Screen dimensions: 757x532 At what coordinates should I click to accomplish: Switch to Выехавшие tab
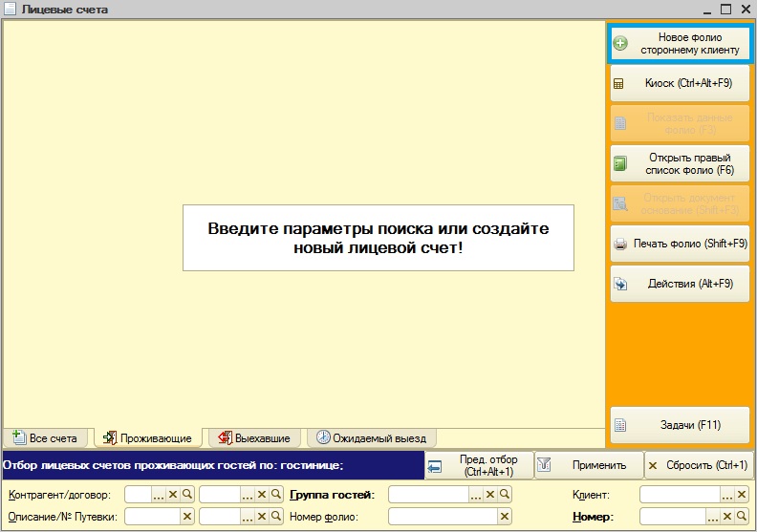click(x=254, y=438)
